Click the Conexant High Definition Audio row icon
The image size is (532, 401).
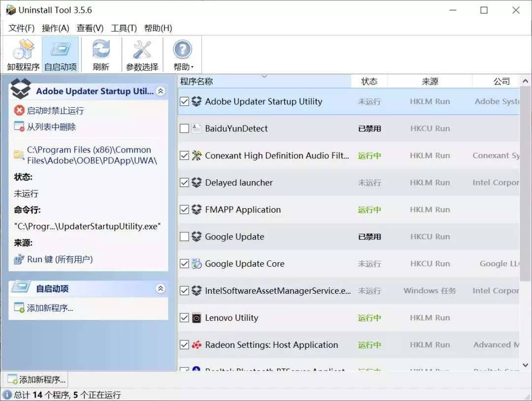click(197, 155)
